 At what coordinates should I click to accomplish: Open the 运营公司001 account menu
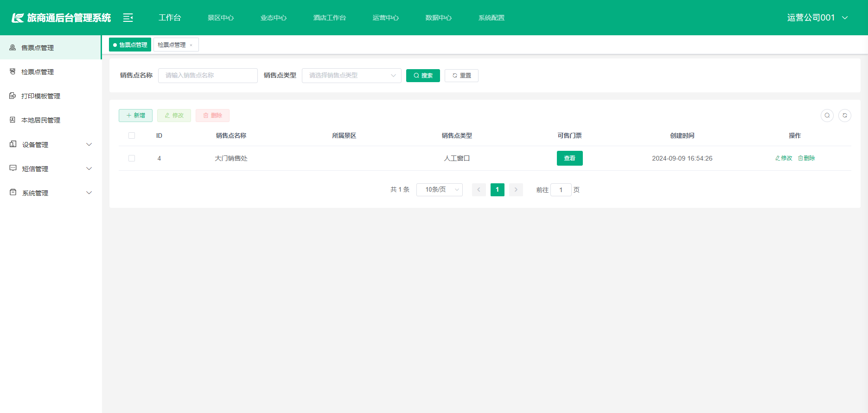[x=817, y=18]
